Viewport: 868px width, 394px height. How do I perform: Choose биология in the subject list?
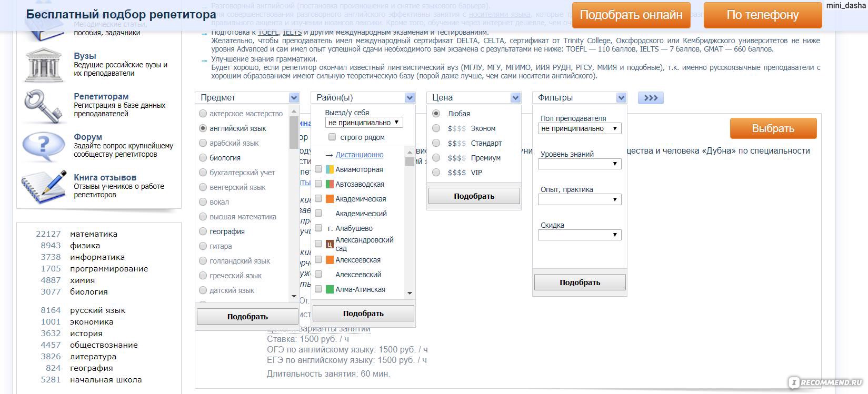point(203,158)
